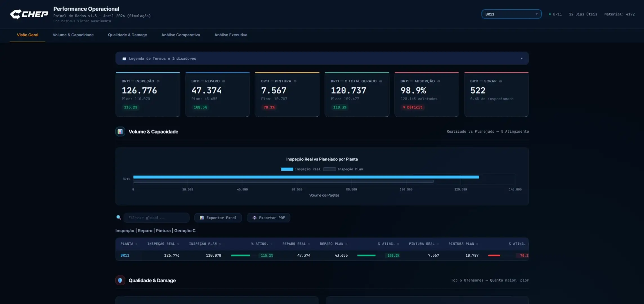
Task: Click Exportar Excel button
Action: [218, 218]
